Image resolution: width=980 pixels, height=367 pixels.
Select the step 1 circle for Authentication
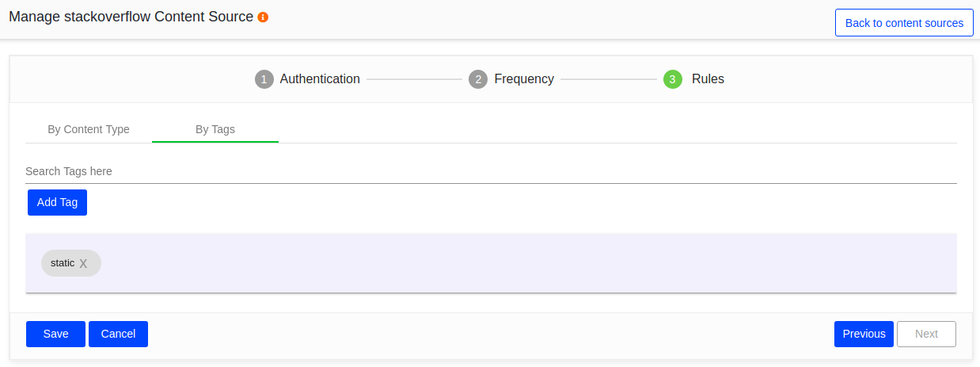(264, 79)
